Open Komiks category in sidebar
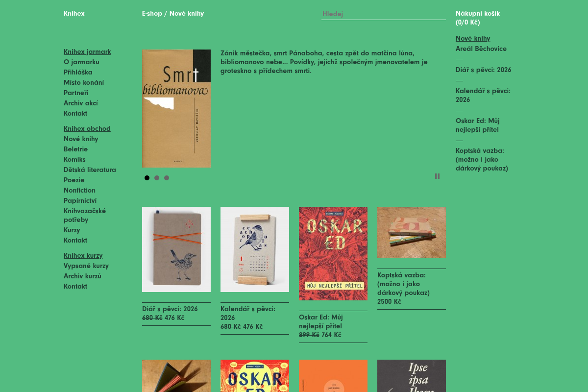Viewport: 588px width, 392px height. point(74,159)
